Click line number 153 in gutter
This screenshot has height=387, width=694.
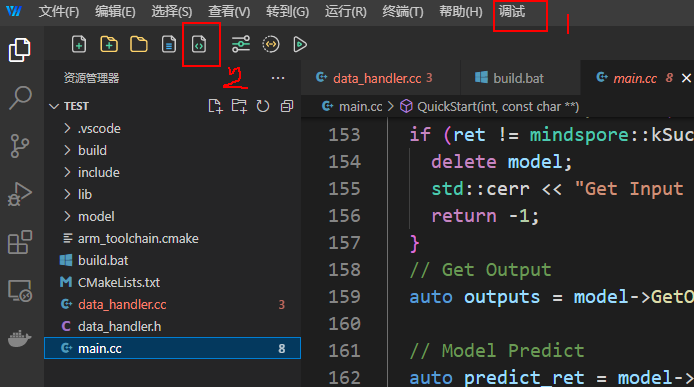tap(344, 135)
